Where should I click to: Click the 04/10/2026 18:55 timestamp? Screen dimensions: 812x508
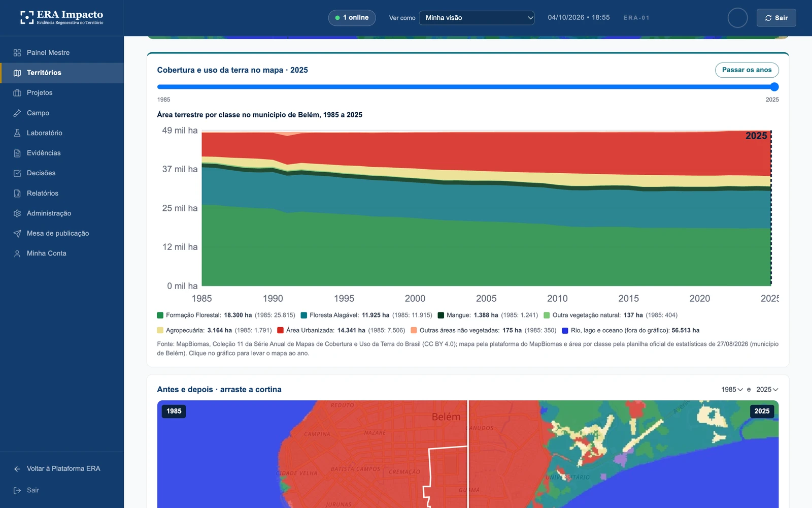[579, 18]
